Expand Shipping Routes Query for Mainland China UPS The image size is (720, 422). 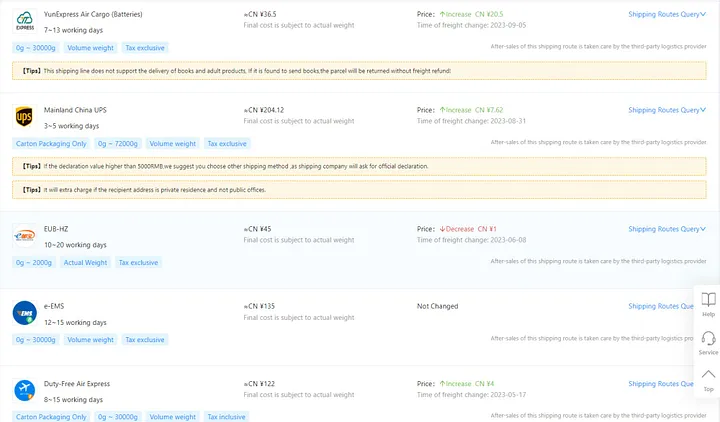(x=667, y=110)
